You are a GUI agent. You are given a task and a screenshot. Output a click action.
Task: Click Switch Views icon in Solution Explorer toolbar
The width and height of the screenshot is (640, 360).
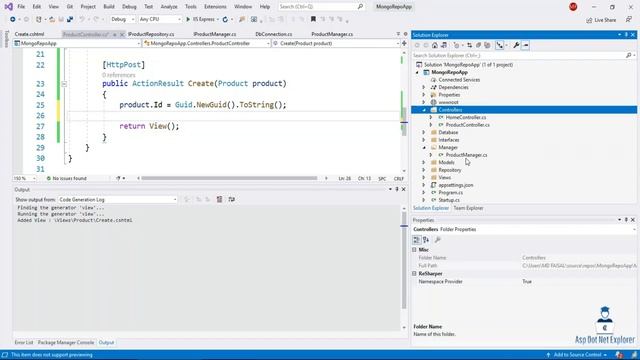444,45
